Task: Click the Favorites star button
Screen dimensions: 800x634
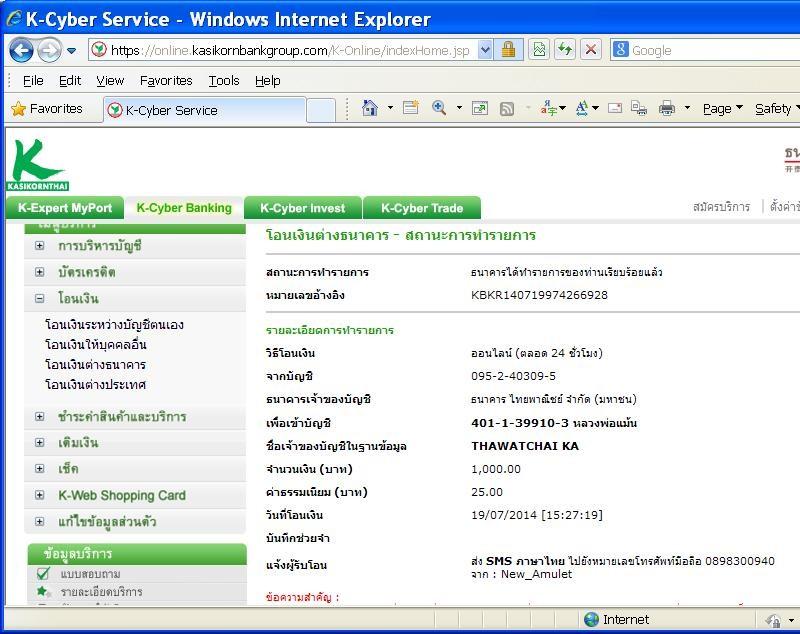Action: click(47, 109)
